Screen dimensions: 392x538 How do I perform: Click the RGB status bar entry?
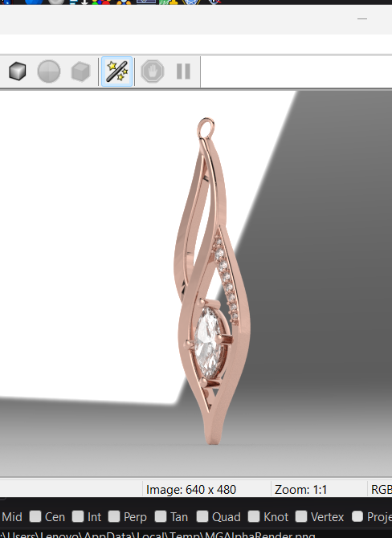coord(382,490)
